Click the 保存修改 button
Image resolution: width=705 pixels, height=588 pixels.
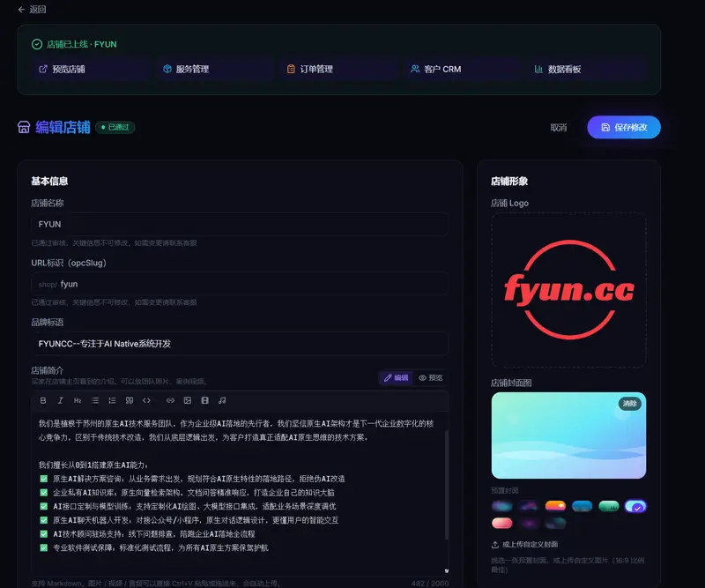624,127
